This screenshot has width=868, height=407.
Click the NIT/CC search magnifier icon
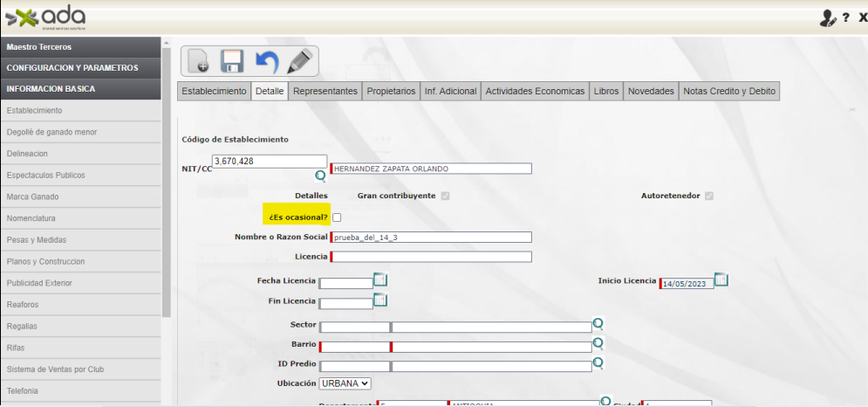pos(320,176)
